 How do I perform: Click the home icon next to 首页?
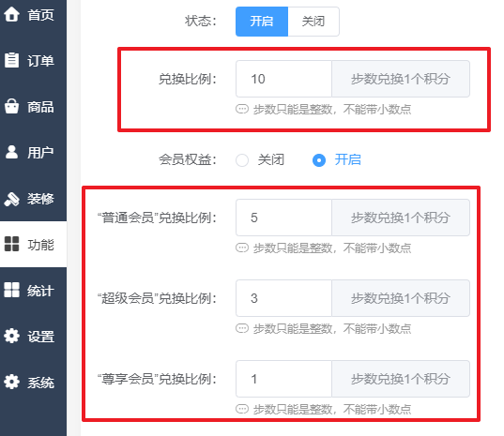point(11,14)
